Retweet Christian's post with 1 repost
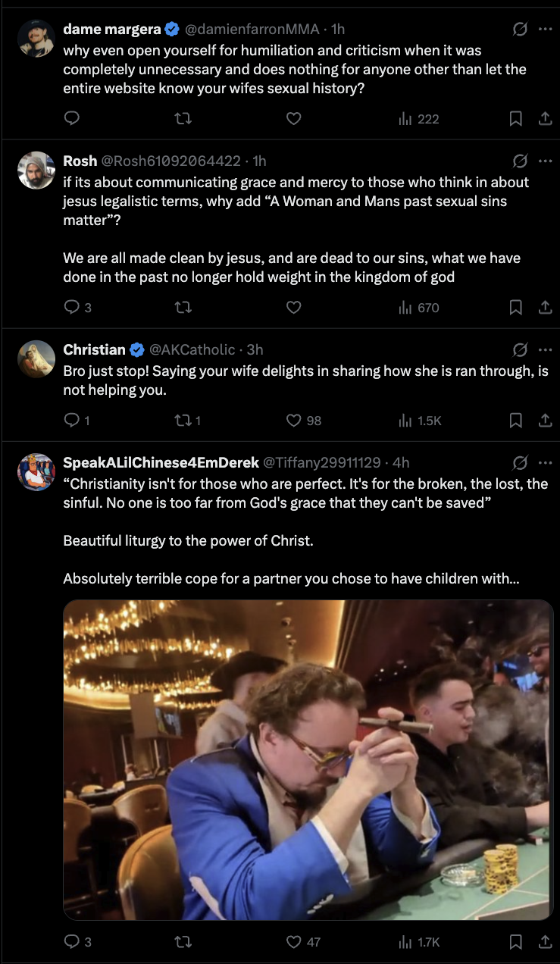This screenshot has height=964, width=560. pos(183,420)
